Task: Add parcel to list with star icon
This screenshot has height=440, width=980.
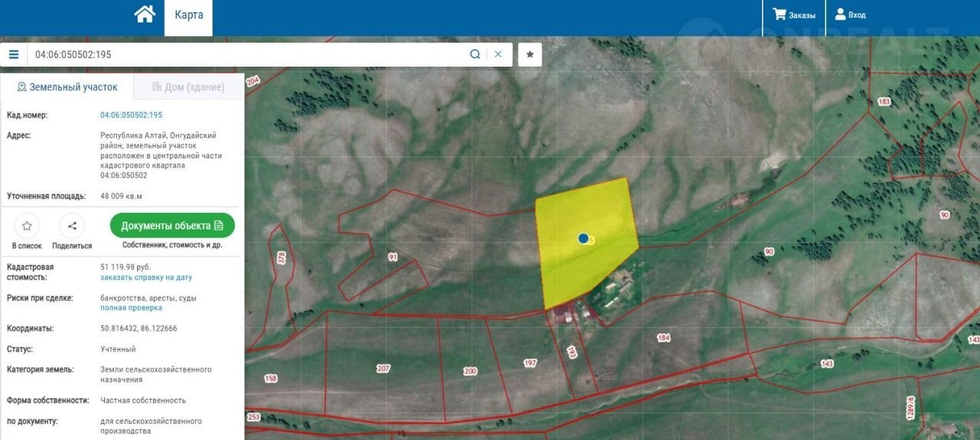Action: (x=27, y=226)
